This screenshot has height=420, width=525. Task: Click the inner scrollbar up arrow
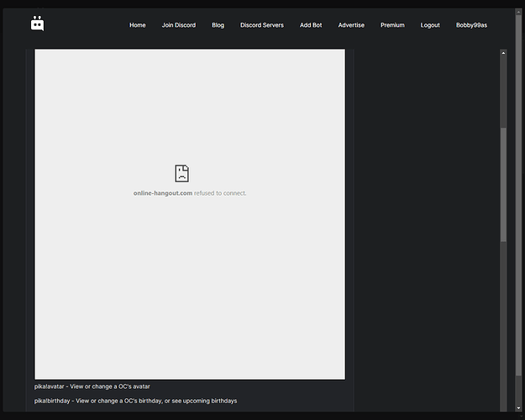coord(503,53)
